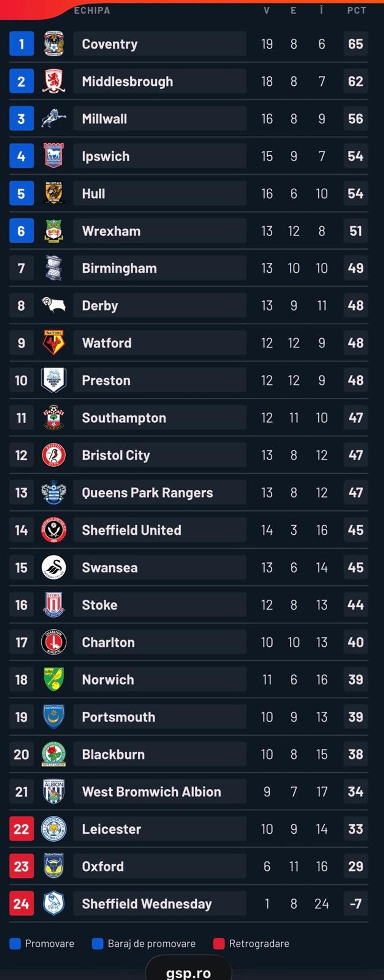Select the Queens Park Rangers name
This screenshot has height=980, width=384.
[147, 493]
